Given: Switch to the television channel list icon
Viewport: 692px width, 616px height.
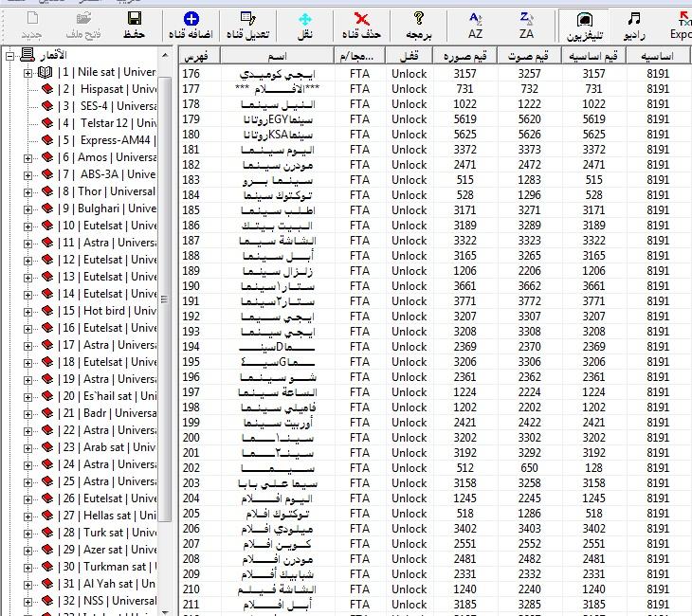Looking at the screenshot, I should click(x=584, y=19).
